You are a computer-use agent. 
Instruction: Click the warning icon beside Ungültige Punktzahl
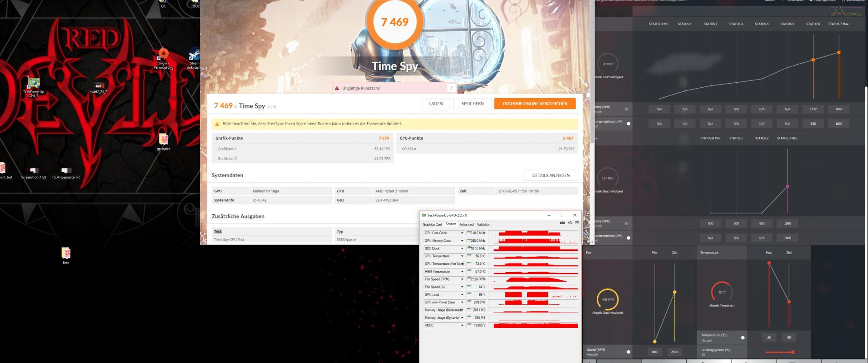click(x=337, y=88)
